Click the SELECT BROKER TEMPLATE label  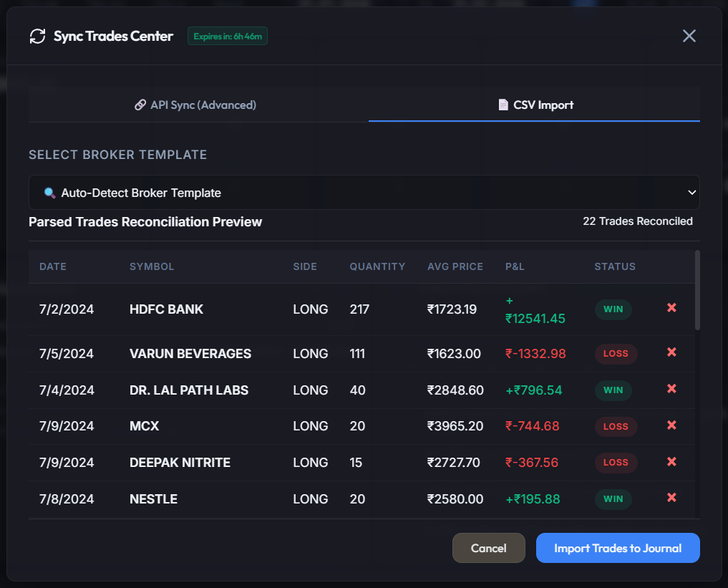click(118, 155)
